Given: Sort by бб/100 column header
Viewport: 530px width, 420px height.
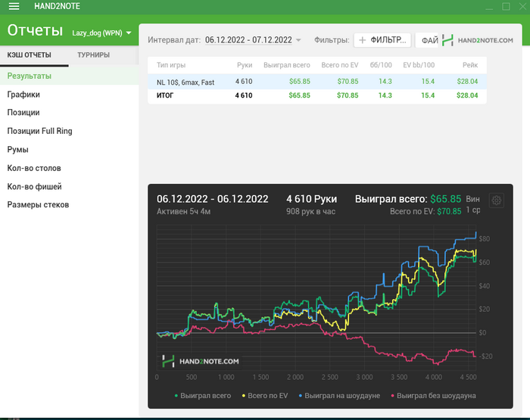Looking at the screenshot, I should point(381,65).
